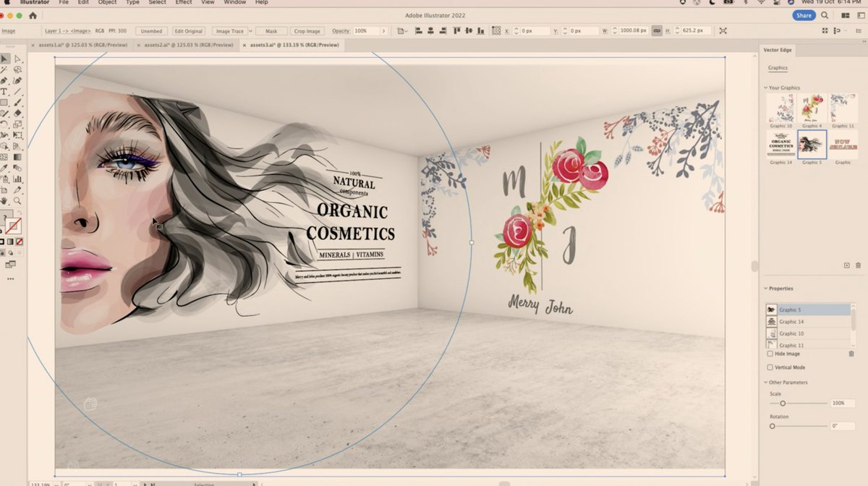Image resolution: width=868 pixels, height=486 pixels.
Task: Select the Magic Wand tool
Action: 4,70
